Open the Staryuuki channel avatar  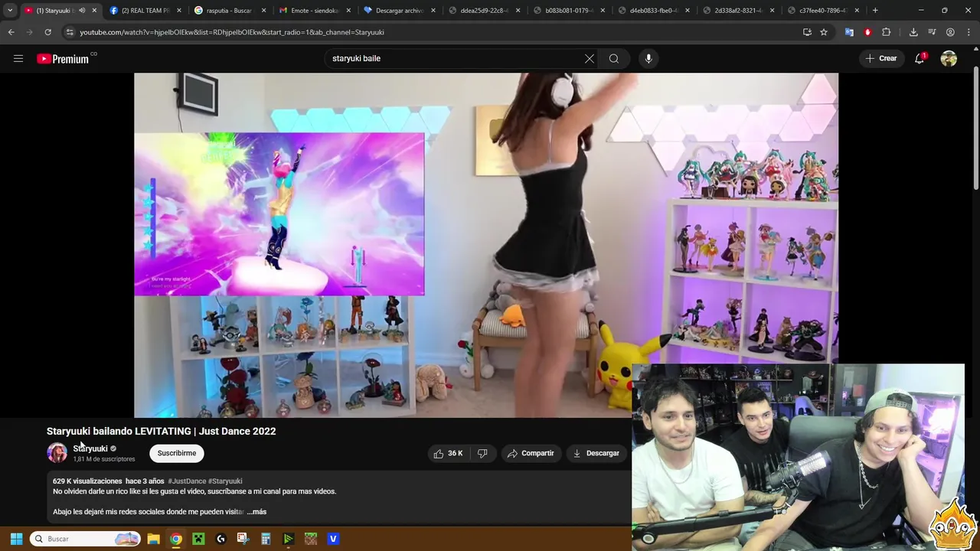pyautogui.click(x=57, y=453)
